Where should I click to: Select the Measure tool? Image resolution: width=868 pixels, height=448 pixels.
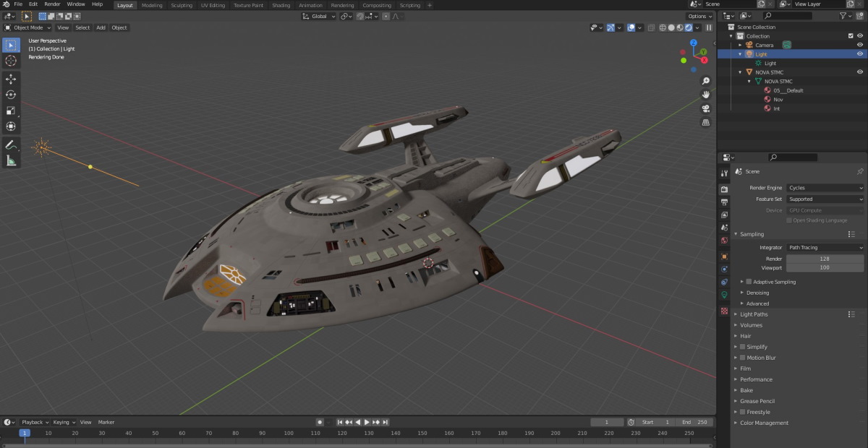[11, 160]
